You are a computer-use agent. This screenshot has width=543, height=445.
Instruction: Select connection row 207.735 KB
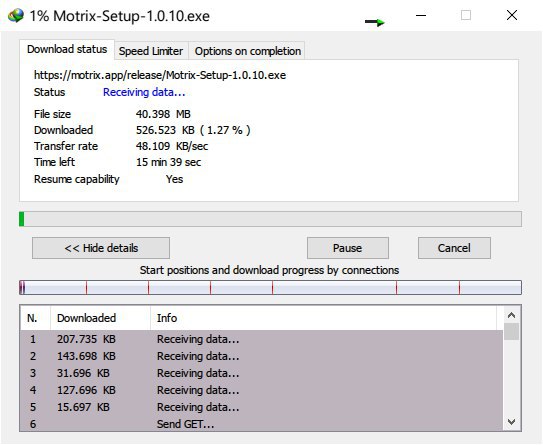[x=261, y=339]
